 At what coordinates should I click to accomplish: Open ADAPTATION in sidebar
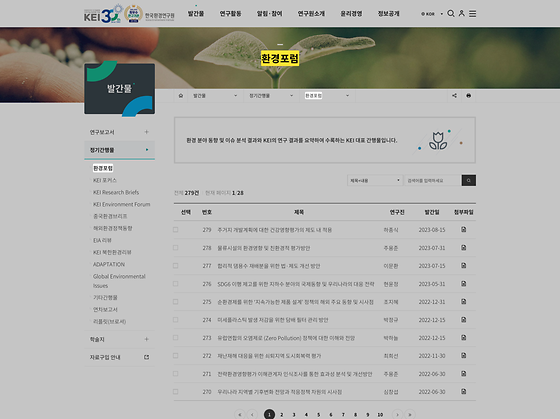click(x=109, y=264)
